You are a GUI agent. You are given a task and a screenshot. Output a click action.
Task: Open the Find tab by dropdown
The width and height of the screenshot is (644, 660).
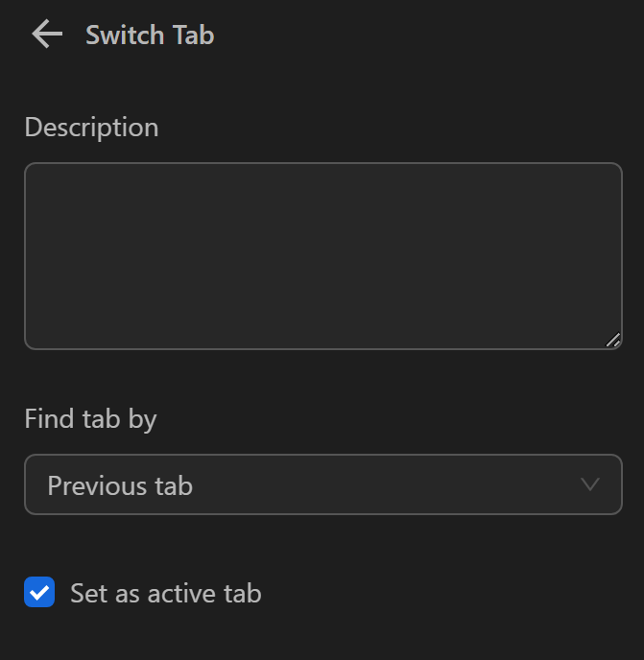[322, 485]
